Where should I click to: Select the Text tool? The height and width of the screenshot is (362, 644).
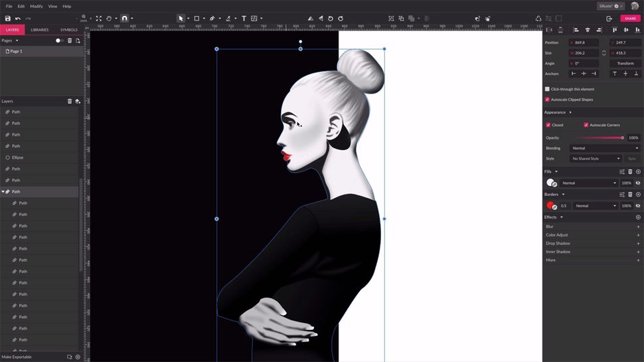244,19
